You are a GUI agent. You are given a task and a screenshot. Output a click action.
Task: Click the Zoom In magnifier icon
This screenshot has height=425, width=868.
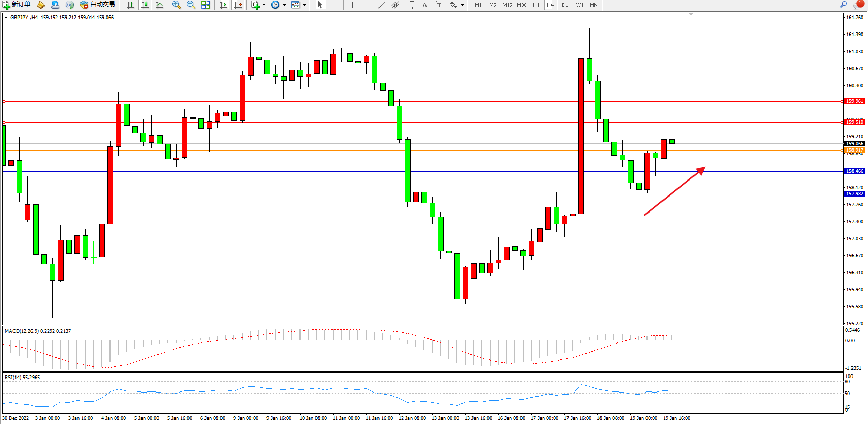[x=177, y=5]
